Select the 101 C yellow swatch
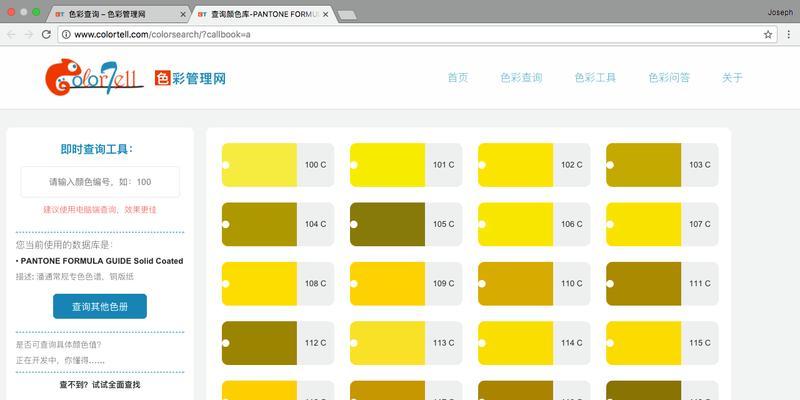 point(406,165)
